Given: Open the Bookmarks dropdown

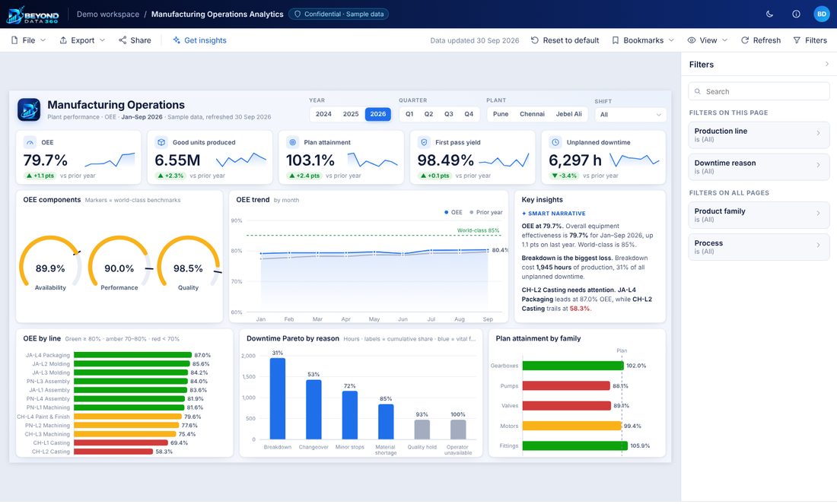Looking at the screenshot, I should pyautogui.click(x=643, y=40).
